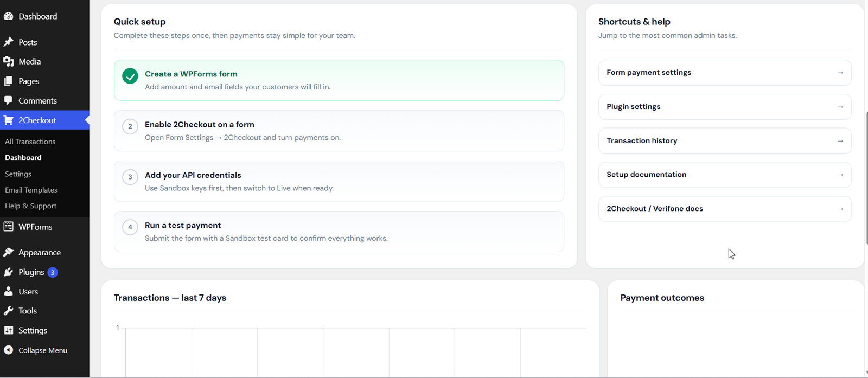Click the chart y-axis value 1

[x=118, y=328]
